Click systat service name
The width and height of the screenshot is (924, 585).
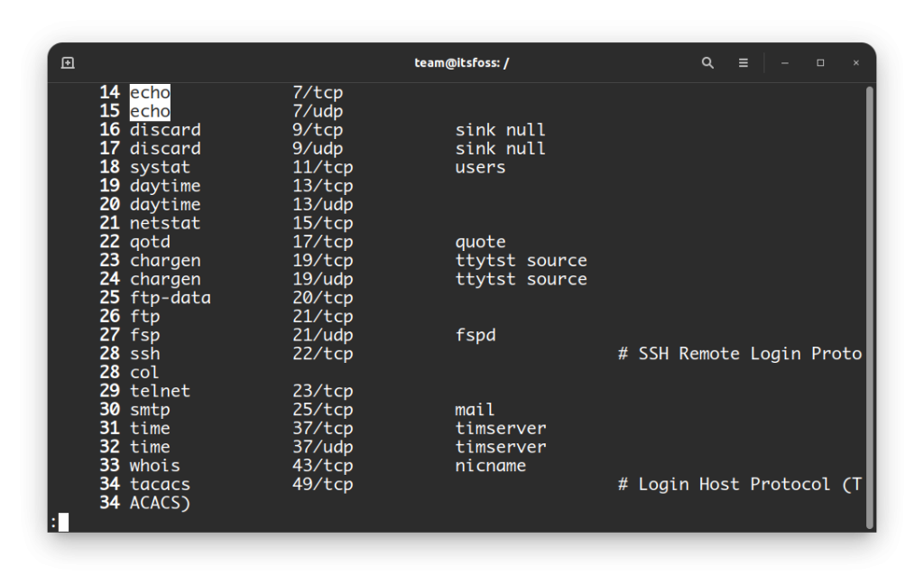pos(160,168)
